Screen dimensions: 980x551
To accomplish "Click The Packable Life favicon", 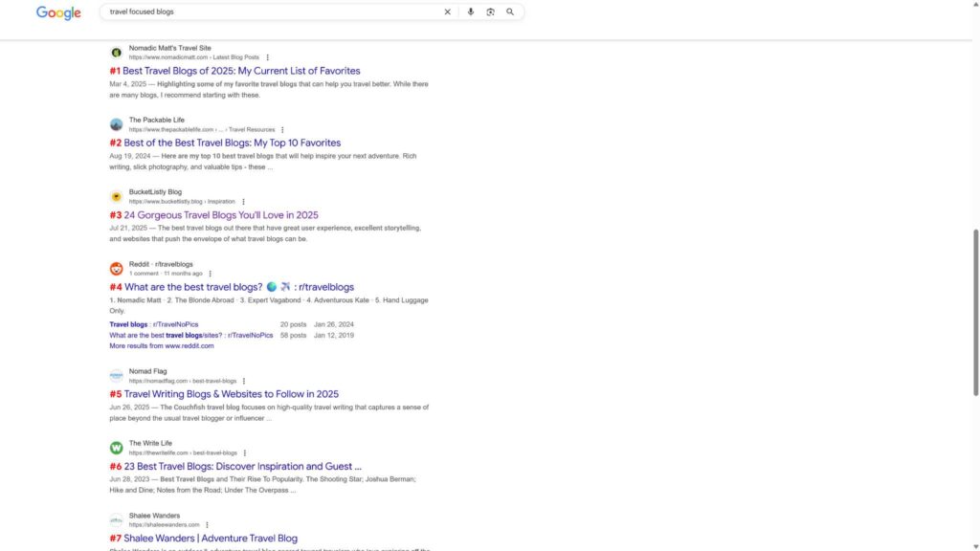I will click(x=116, y=124).
